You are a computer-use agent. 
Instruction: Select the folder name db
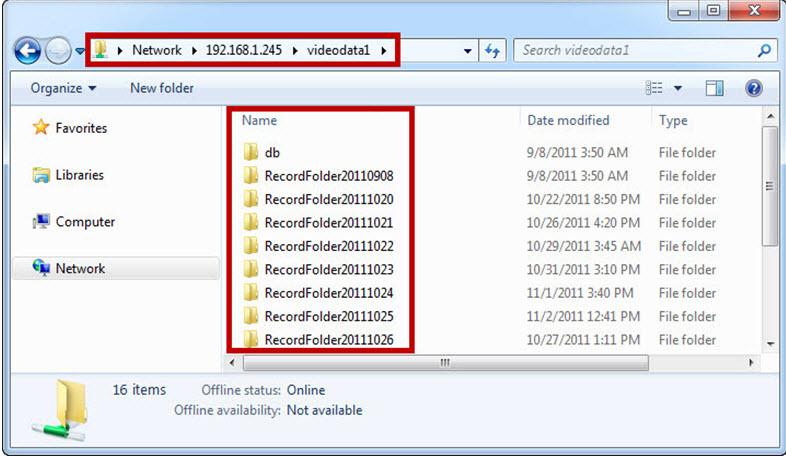pos(272,152)
